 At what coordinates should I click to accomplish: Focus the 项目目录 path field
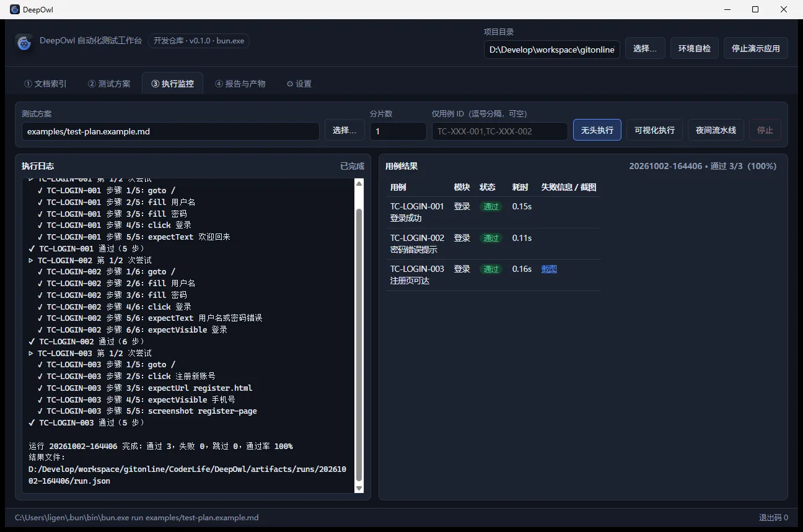(552, 50)
